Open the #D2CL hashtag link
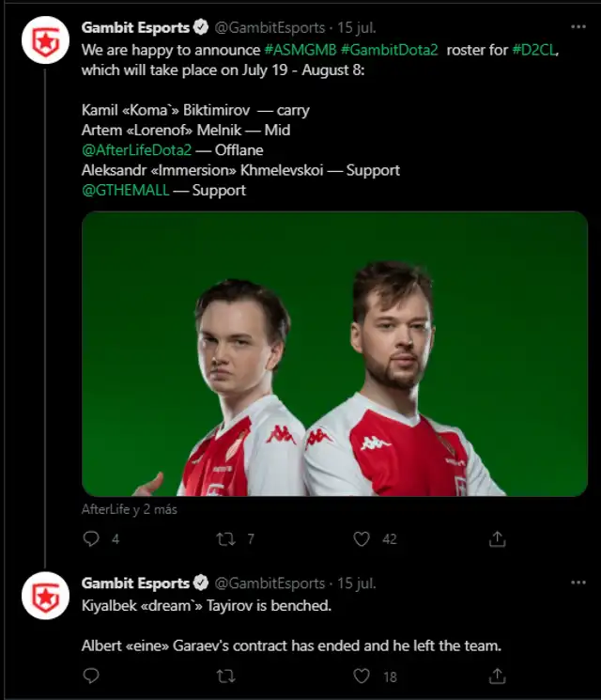The height and width of the screenshot is (700, 601). (534, 50)
